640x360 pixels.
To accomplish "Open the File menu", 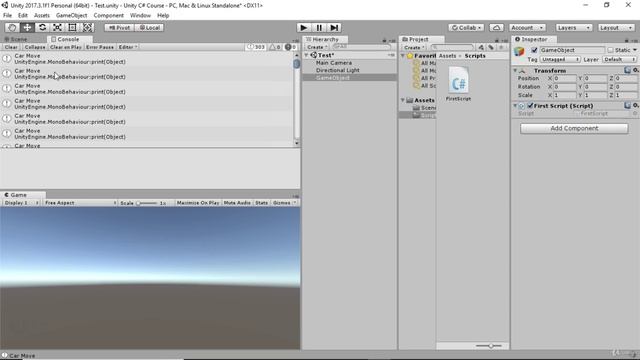I will coord(7,15).
